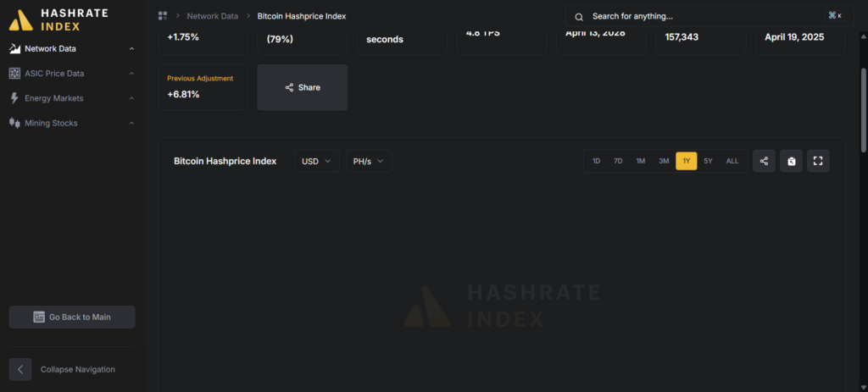Click the Go Back to Main newspaper icon

(39, 317)
